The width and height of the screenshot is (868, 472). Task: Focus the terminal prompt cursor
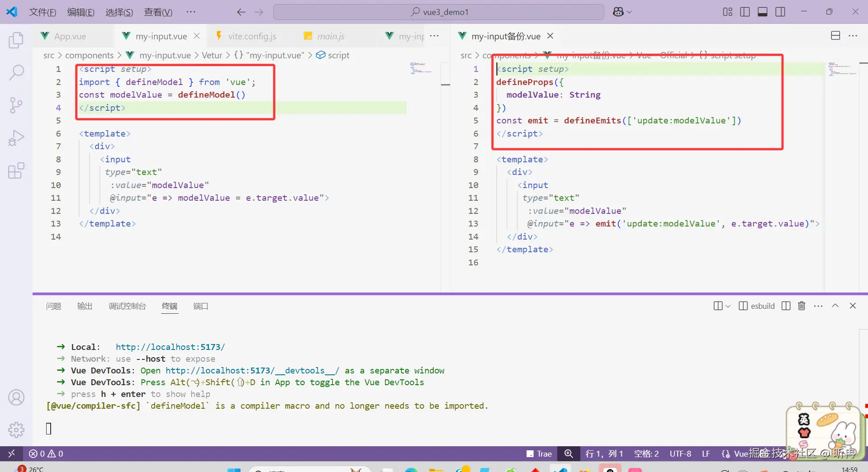[49, 428]
